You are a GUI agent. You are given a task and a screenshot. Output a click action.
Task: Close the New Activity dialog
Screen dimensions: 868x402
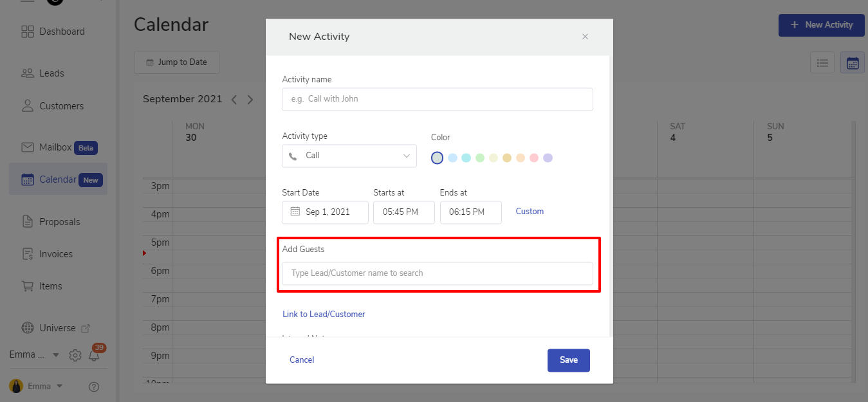585,37
